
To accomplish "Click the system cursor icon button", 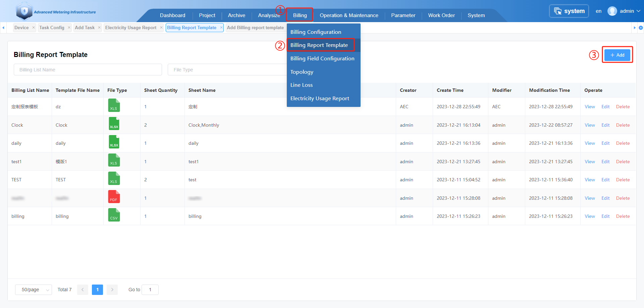I will (569, 11).
